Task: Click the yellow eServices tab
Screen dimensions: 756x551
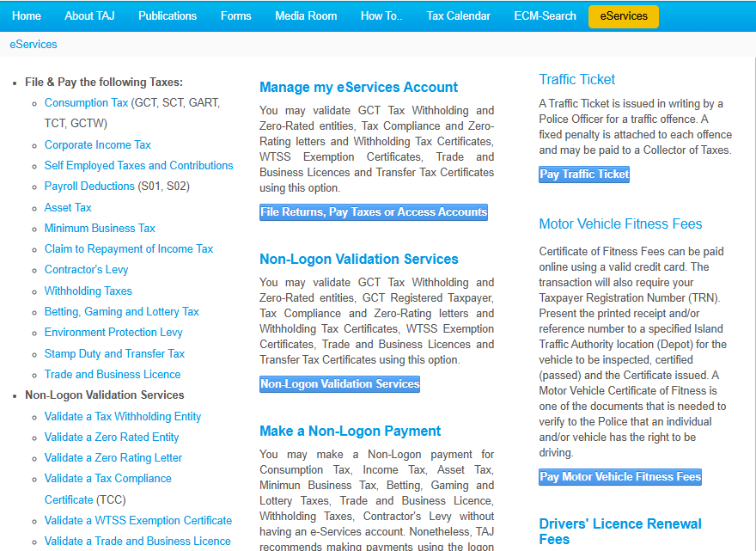Action: tap(624, 16)
